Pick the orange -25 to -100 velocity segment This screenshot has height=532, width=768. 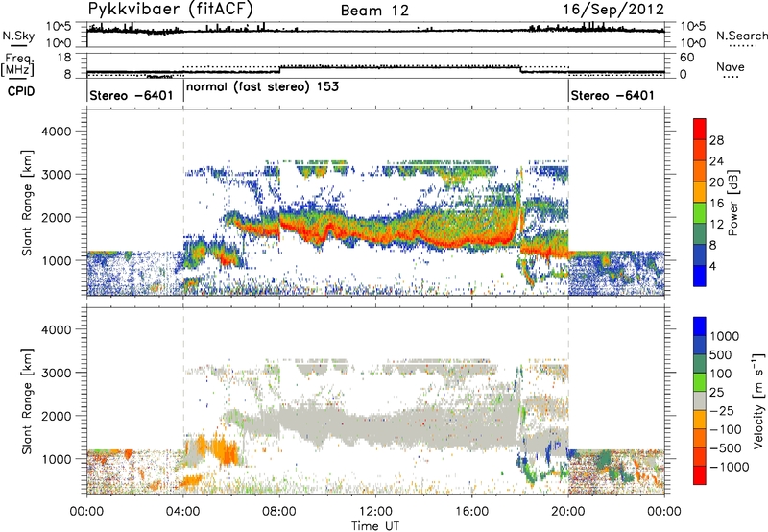tap(700, 420)
